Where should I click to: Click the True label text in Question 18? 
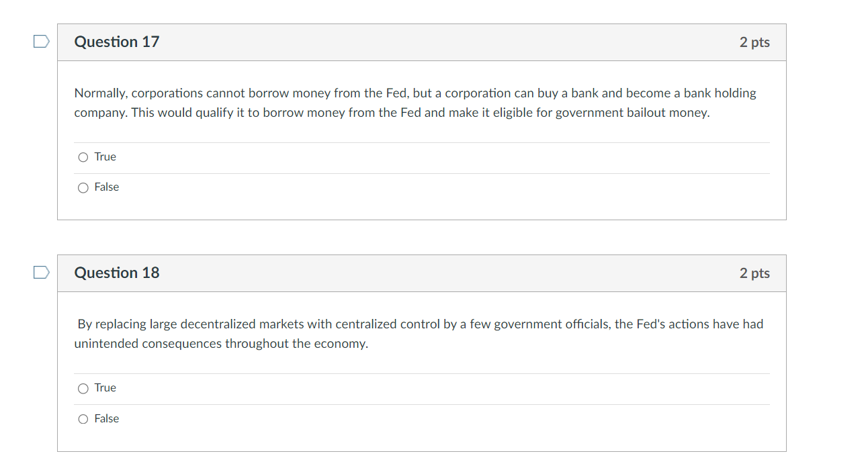point(105,387)
